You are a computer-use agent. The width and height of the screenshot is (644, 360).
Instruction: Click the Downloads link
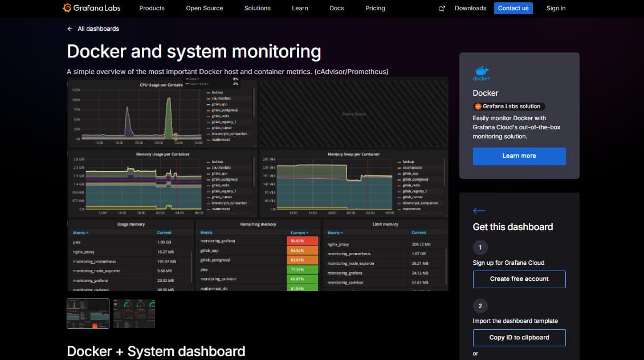(x=470, y=8)
